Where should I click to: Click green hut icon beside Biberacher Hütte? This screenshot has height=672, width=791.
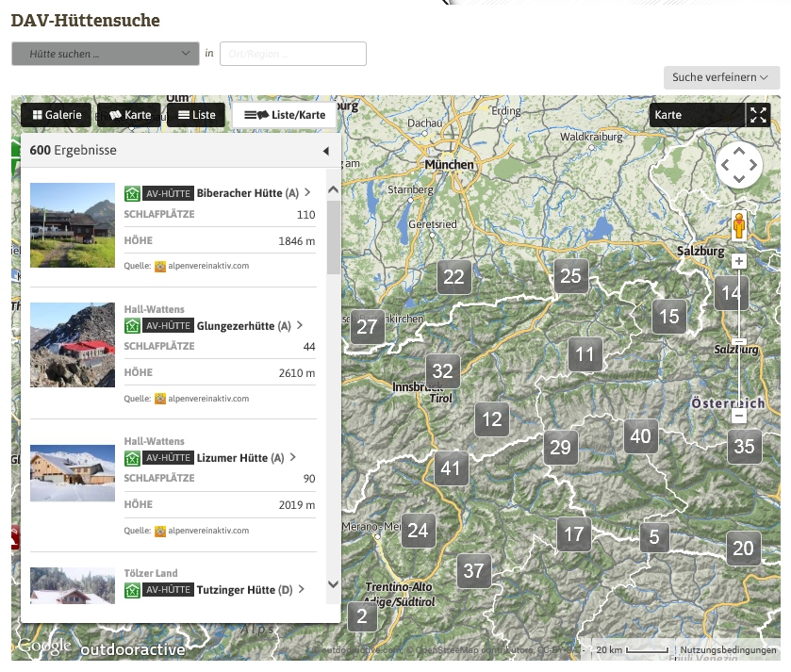[x=132, y=193]
